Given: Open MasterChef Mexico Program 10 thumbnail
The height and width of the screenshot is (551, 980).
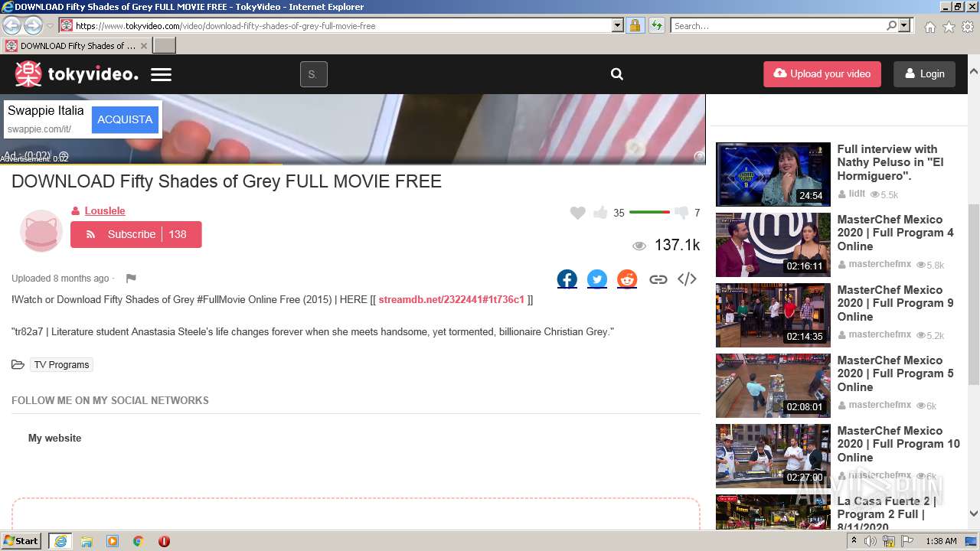Looking at the screenshot, I should click(773, 456).
